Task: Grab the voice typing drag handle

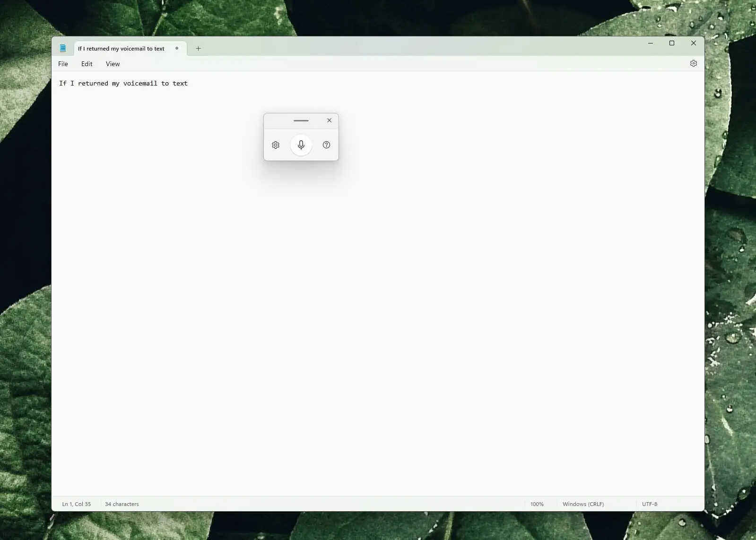Action: pyautogui.click(x=301, y=120)
